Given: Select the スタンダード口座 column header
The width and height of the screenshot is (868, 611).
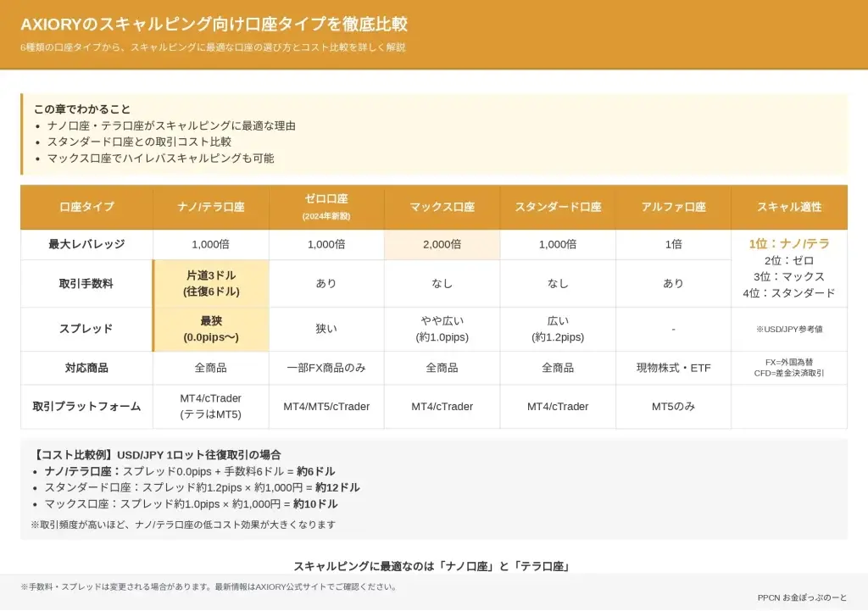Looking at the screenshot, I should [x=558, y=207].
